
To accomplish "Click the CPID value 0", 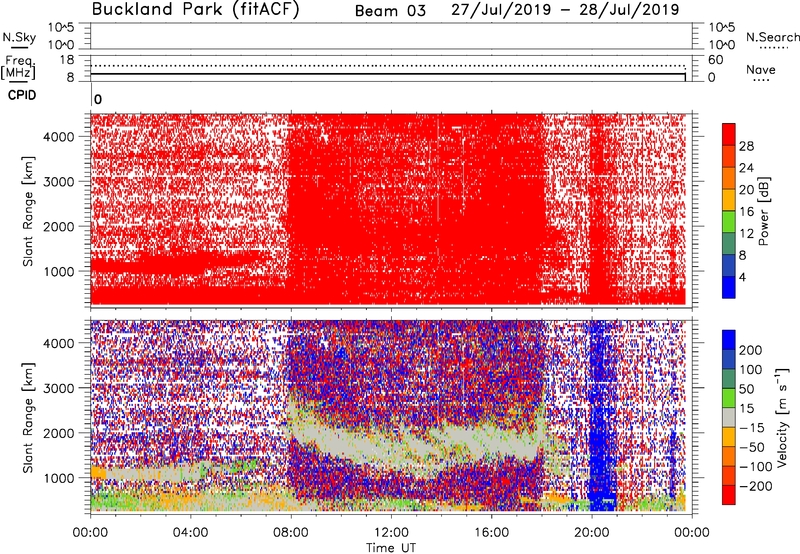I will pos(98,99).
